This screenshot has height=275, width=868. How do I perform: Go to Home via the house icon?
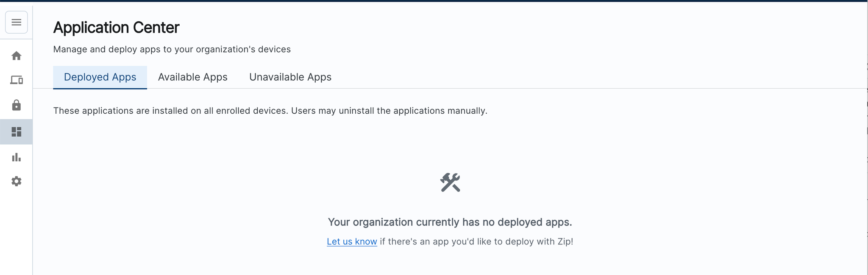click(x=17, y=56)
